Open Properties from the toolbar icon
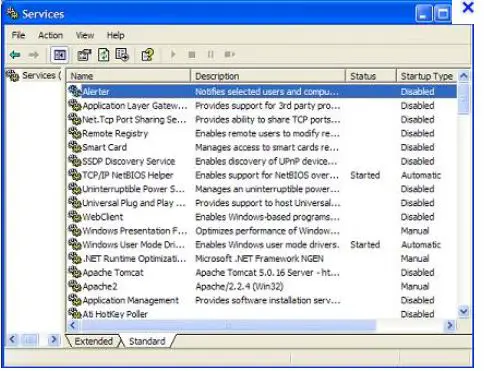The image size is (484, 371). 84,55
